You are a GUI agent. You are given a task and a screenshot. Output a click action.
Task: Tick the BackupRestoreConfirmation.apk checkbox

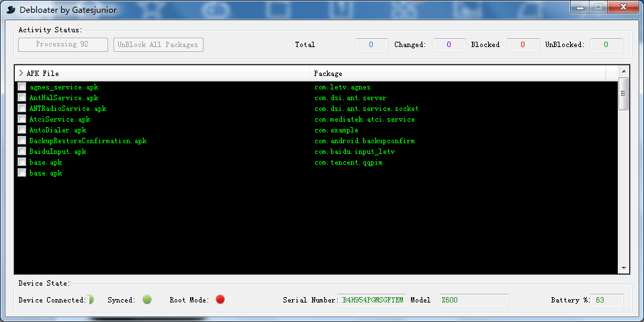(21, 140)
